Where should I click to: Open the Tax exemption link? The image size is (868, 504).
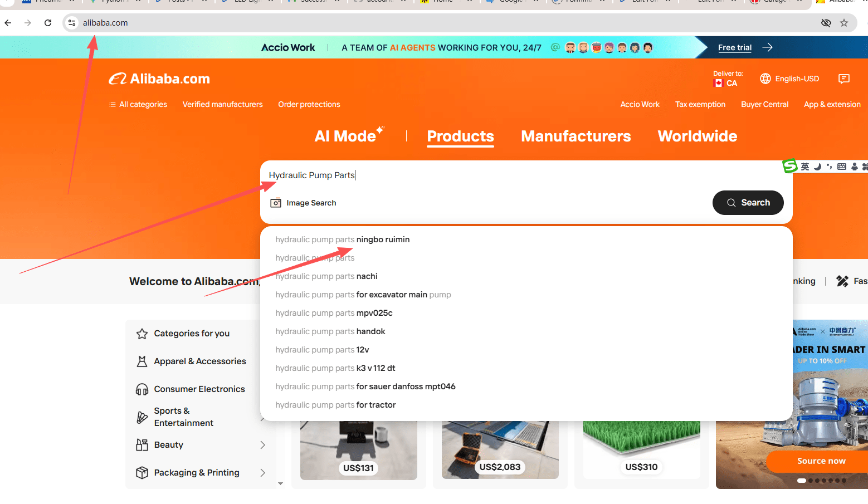coord(700,104)
